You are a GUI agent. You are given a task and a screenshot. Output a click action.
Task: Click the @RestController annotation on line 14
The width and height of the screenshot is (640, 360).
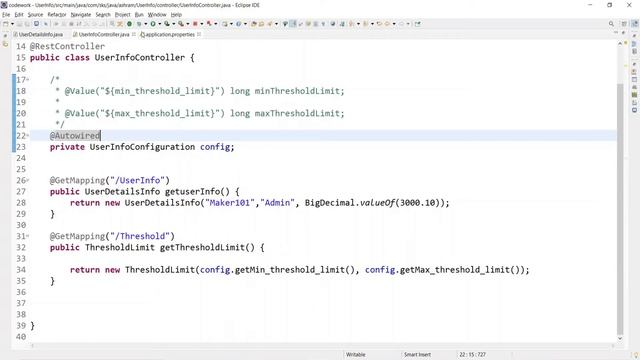[x=67, y=47]
